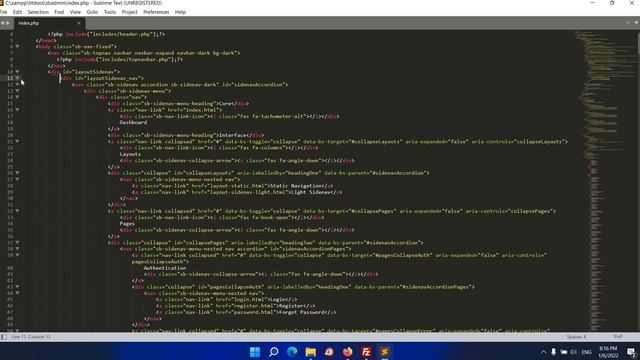Open the Help menu

click(x=180, y=12)
